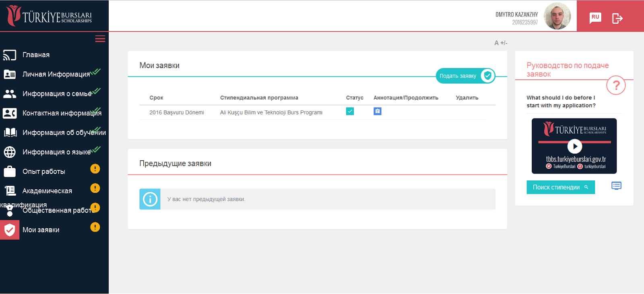Open Информация о языке menu item
Viewport: 644px width, 294px height.
tap(57, 152)
